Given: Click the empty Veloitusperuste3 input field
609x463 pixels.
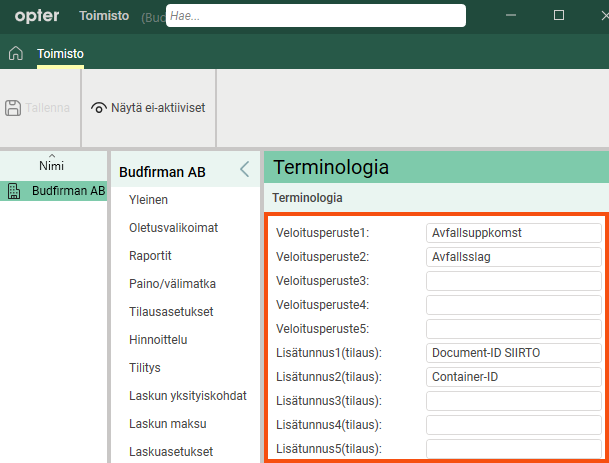Looking at the screenshot, I should tap(512, 281).
